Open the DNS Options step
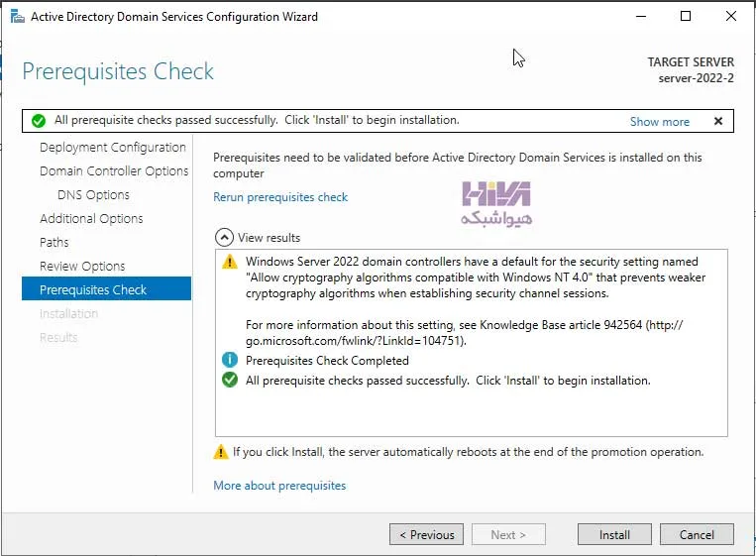The height and width of the screenshot is (556, 756). click(x=93, y=195)
